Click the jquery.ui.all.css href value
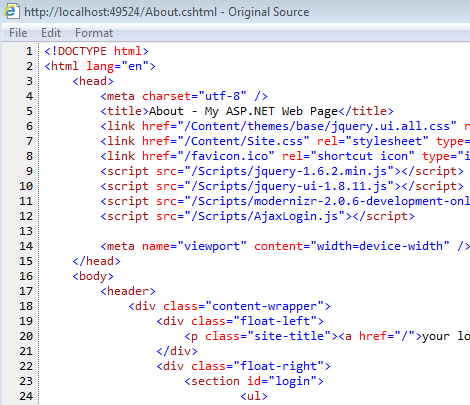This screenshot has width=470, height=405. (317, 126)
